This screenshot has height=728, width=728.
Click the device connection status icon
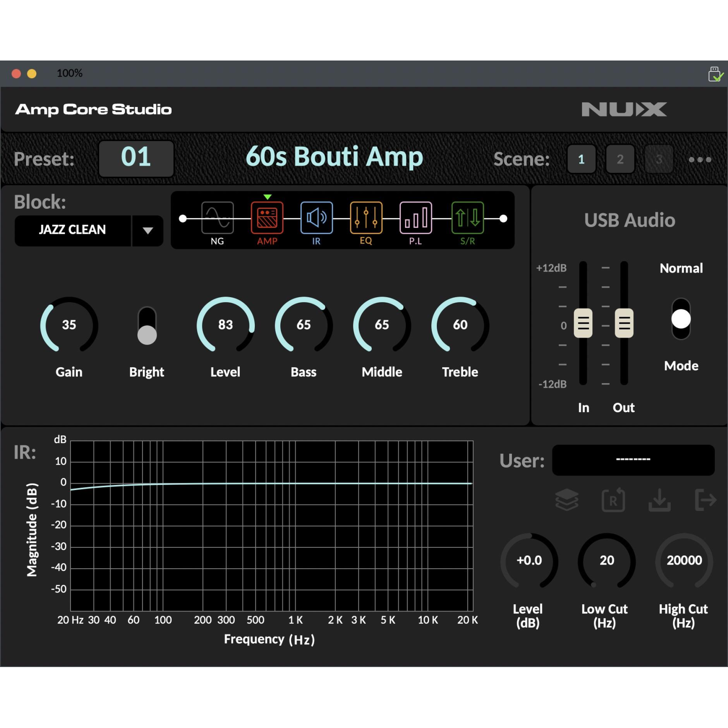coord(715,74)
